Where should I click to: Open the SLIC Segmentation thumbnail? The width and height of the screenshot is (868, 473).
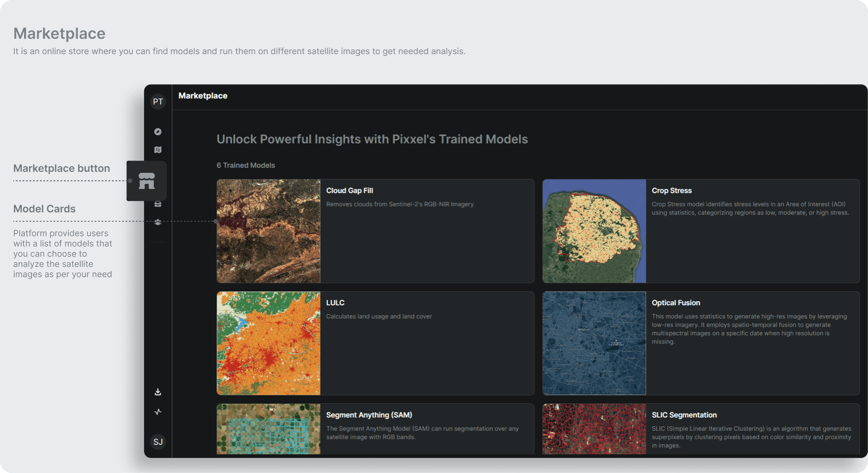coord(594,429)
